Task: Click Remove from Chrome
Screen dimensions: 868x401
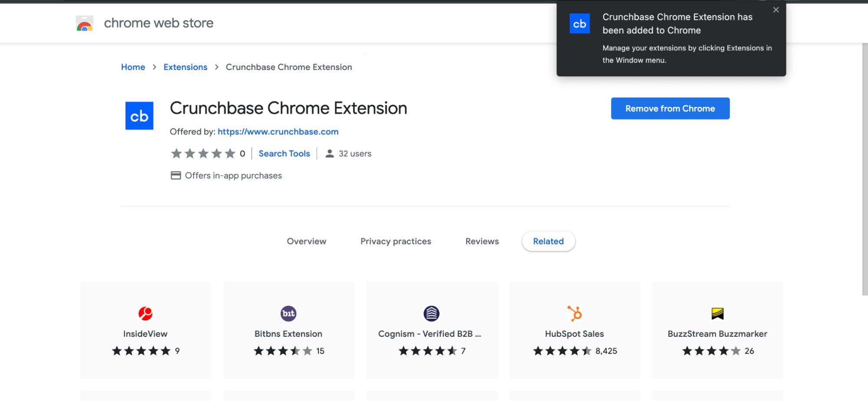Action: (x=670, y=108)
